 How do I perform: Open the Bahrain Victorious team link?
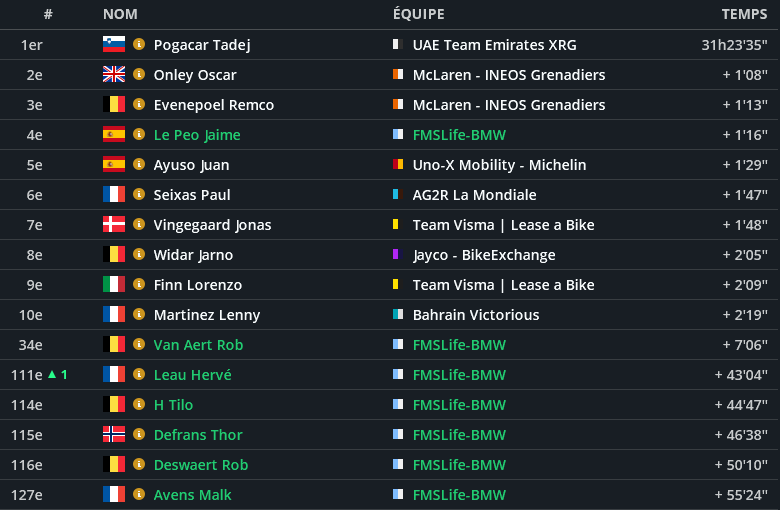point(475,315)
